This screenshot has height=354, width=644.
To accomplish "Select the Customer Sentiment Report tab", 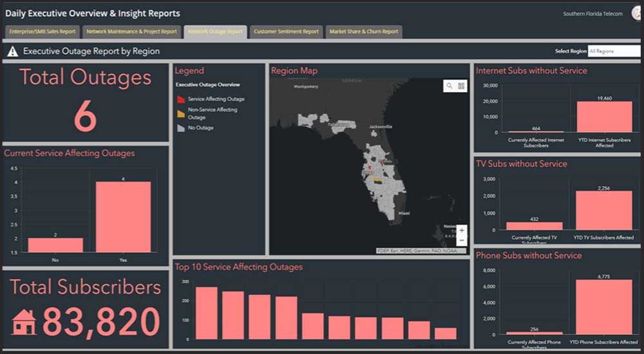I will tap(286, 32).
